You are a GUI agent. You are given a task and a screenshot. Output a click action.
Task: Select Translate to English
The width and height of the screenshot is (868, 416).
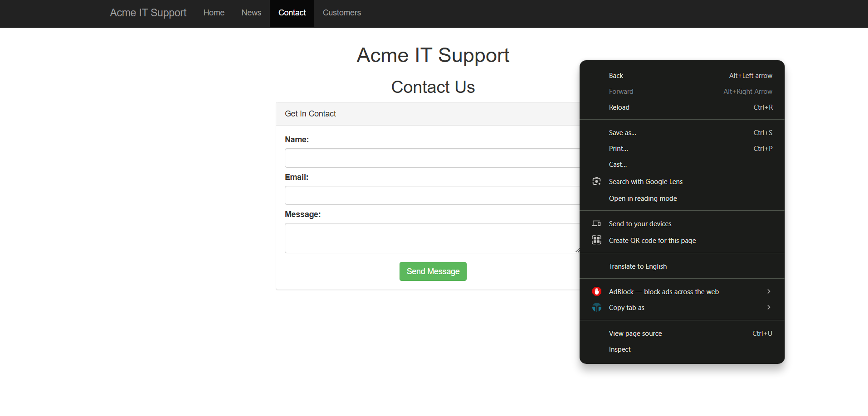click(x=638, y=266)
